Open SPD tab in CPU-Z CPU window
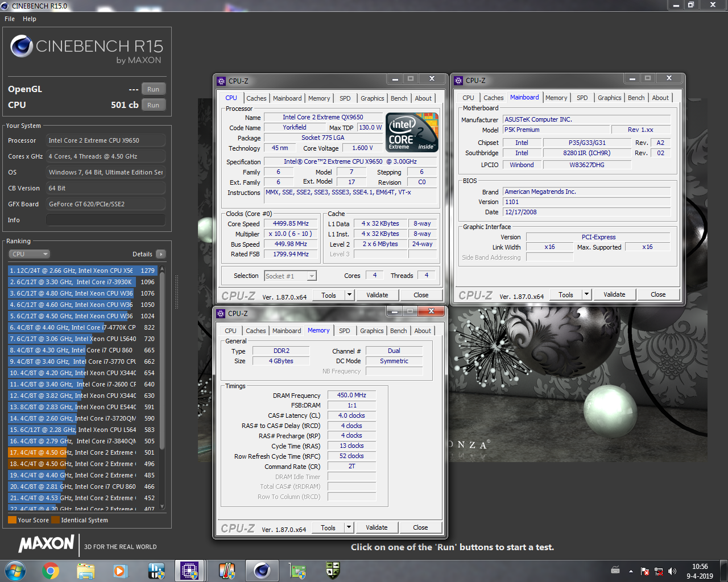 tap(345, 98)
